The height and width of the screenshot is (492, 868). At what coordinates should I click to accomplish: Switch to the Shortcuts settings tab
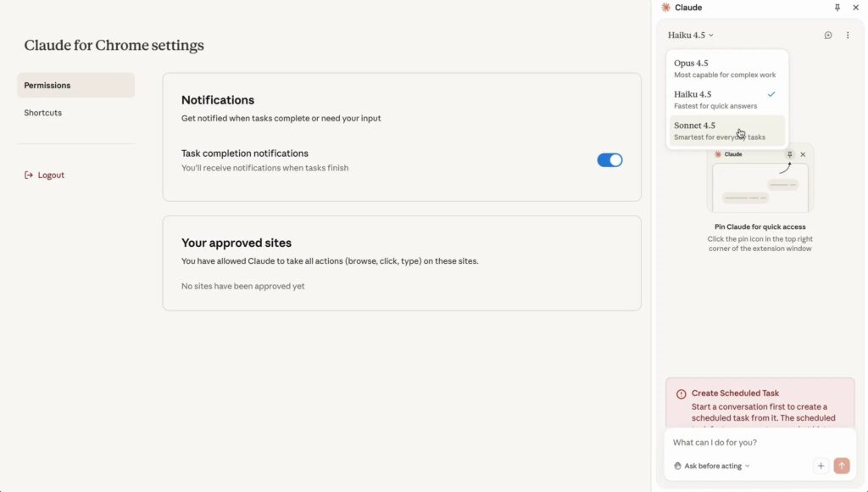coord(43,113)
